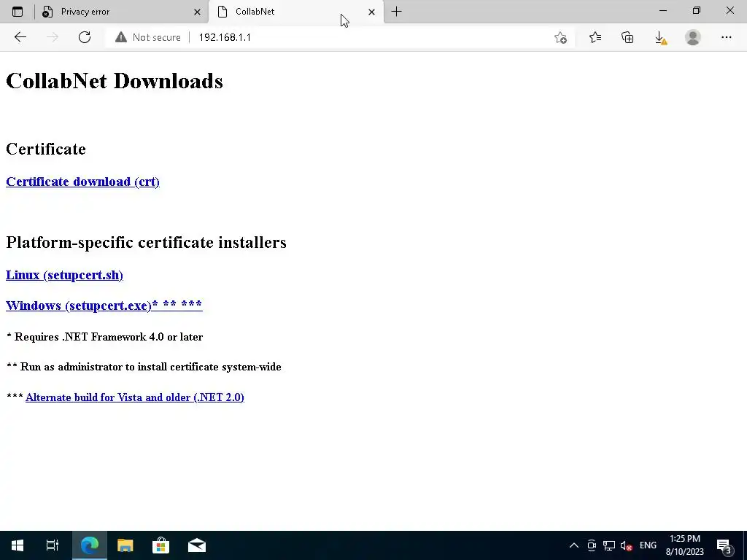Click the 'Requires .NET Framework 4.0 or later' note
Screen dimensions: 747x560
105,337
